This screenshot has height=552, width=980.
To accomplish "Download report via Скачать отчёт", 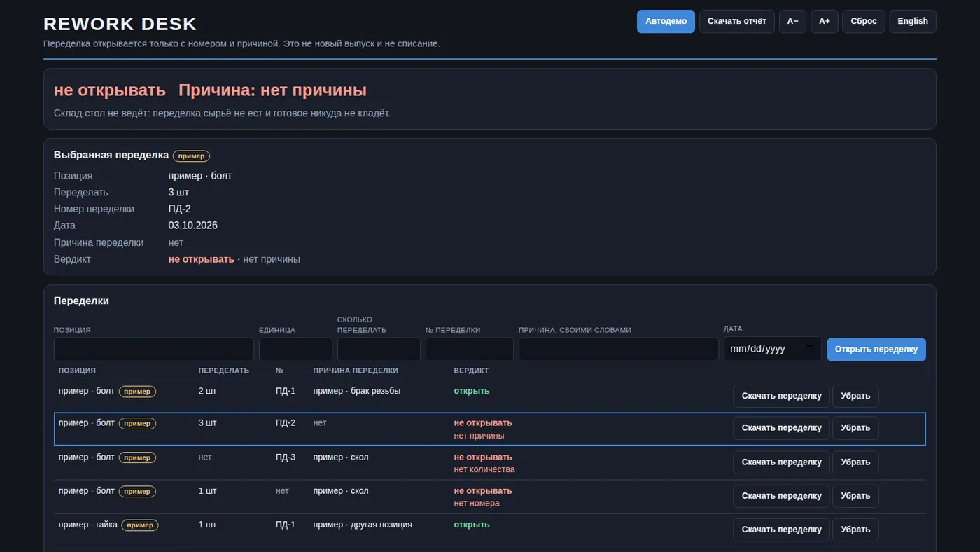I will point(737,21).
